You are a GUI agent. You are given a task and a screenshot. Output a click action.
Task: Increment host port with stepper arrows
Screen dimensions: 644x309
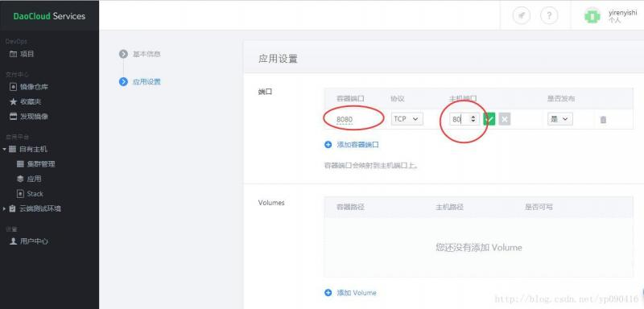pyautogui.click(x=473, y=117)
